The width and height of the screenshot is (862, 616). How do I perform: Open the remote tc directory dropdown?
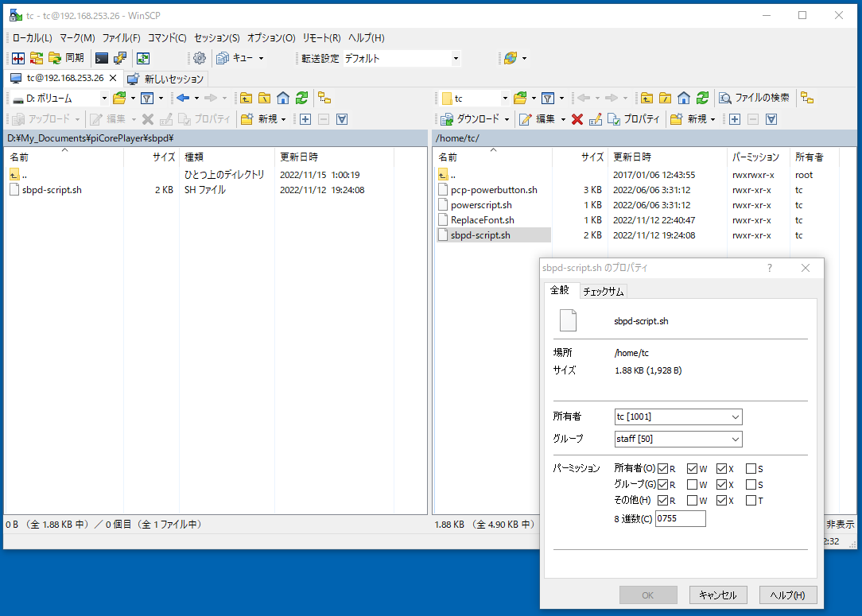(505, 99)
